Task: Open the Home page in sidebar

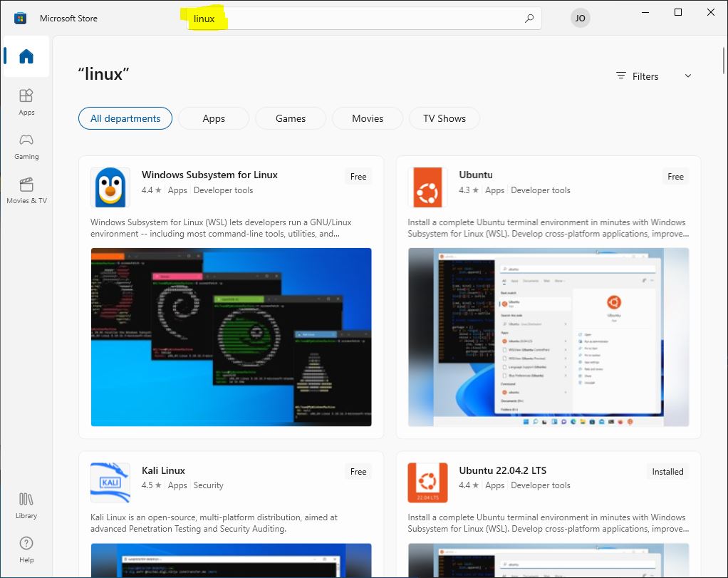Action: point(26,56)
